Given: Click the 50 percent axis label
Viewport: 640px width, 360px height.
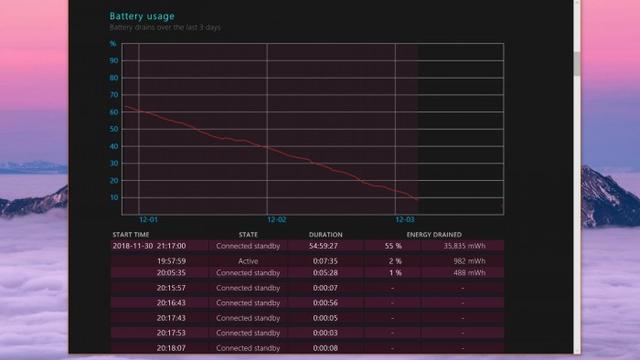Looking at the screenshot, I should pos(114,129).
